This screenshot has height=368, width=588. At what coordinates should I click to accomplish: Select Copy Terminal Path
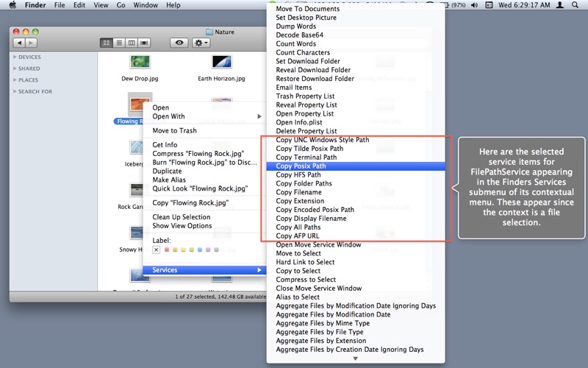click(356, 158)
